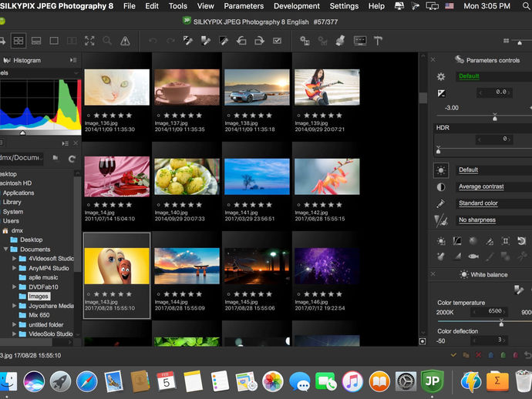The height and width of the screenshot is (399, 532).
Task: Toggle the mark circle under Image_136.jpg
Action: 88,115
